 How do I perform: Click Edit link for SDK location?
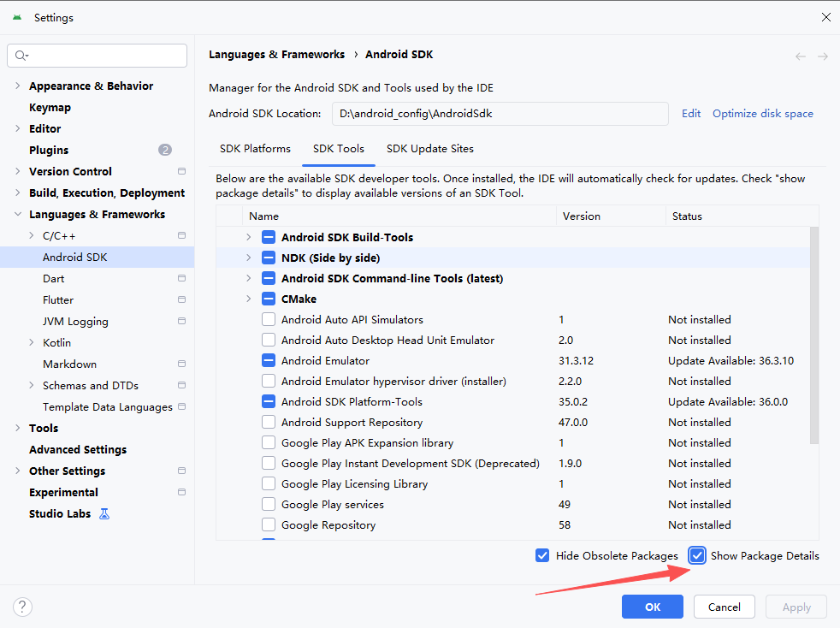tap(691, 114)
